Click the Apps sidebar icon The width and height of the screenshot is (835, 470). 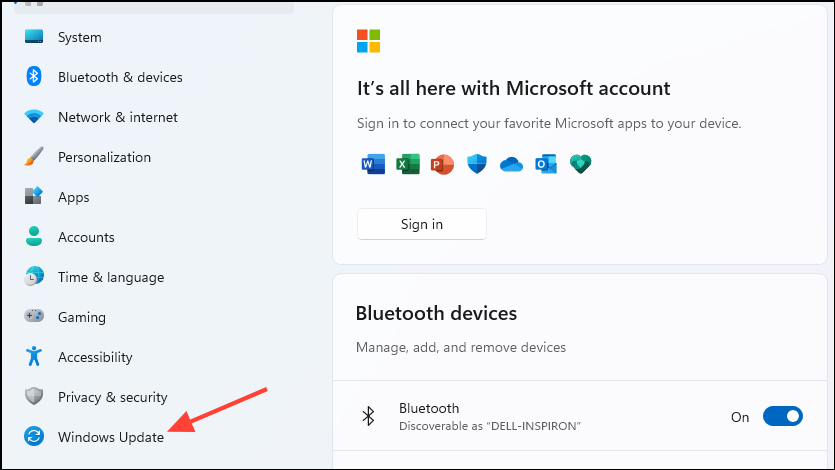[34, 196]
